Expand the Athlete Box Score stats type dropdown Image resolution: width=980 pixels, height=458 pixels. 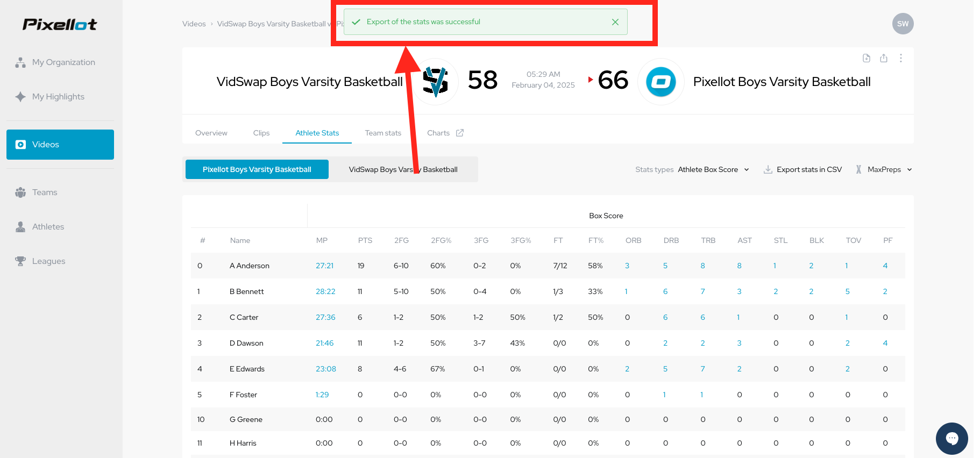pyautogui.click(x=713, y=169)
